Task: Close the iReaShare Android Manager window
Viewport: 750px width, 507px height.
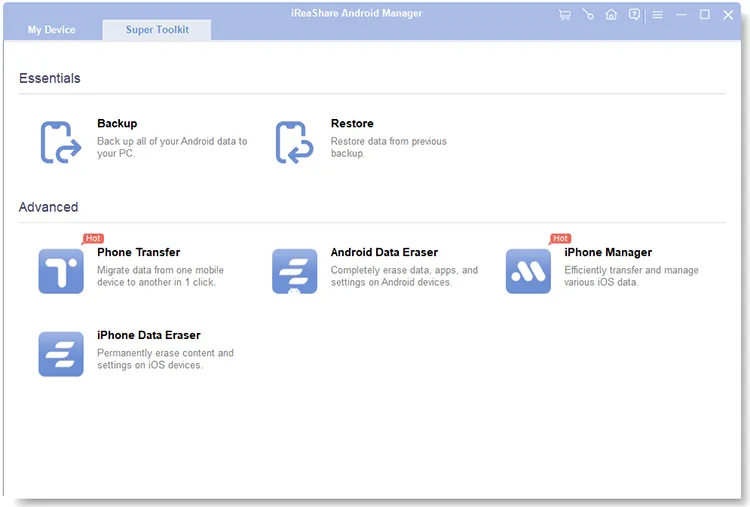Action: tap(728, 15)
